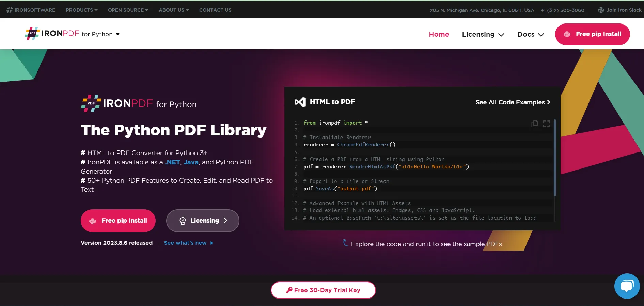
Task: Click 'The Python PDF Library' heading
Action: click(174, 130)
